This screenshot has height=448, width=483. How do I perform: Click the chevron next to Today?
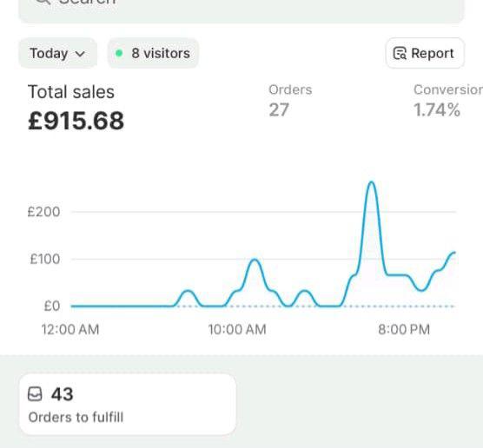(x=80, y=54)
